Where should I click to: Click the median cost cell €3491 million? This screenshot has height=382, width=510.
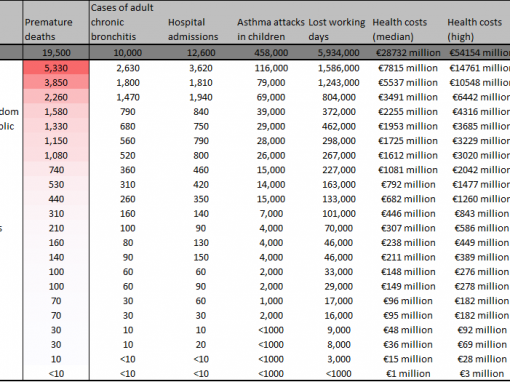click(408, 97)
